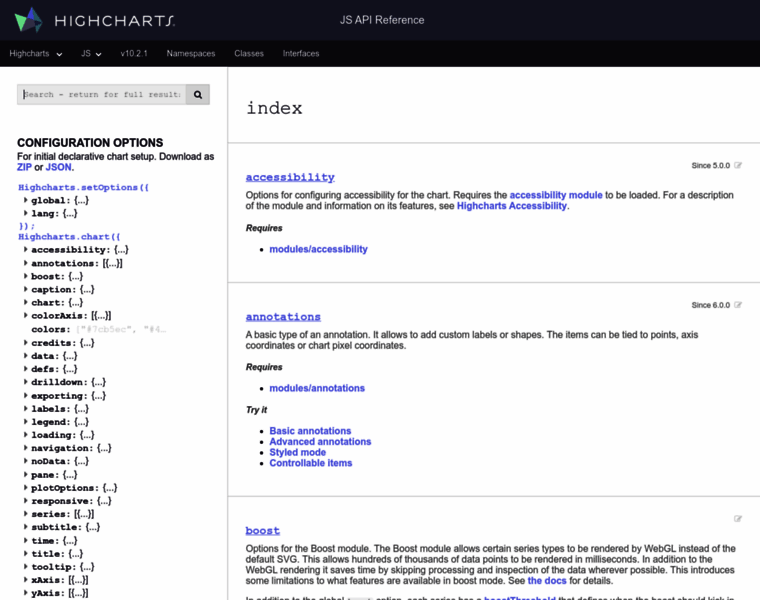Open the modules/annotations link
The height and width of the screenshot is (600, 760).
[x=317, y=388]
